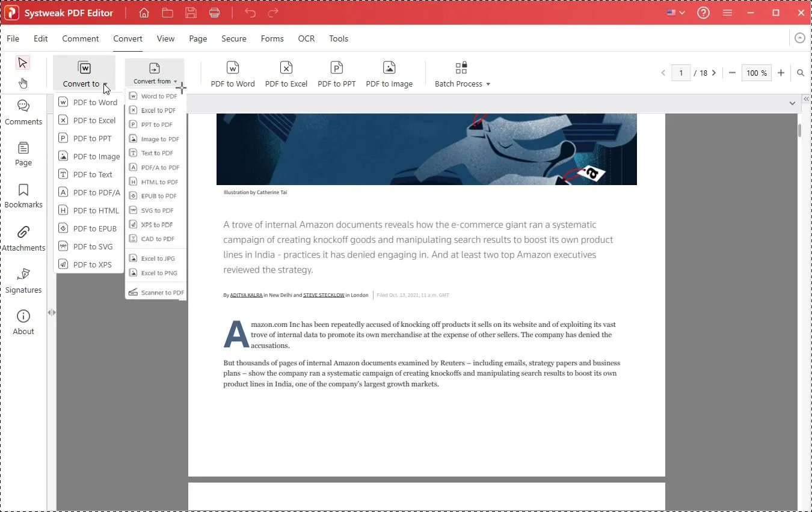Switch to the View tab
Image resolution: width=812 pixels, height=512 pixels.
coord(165,38)
